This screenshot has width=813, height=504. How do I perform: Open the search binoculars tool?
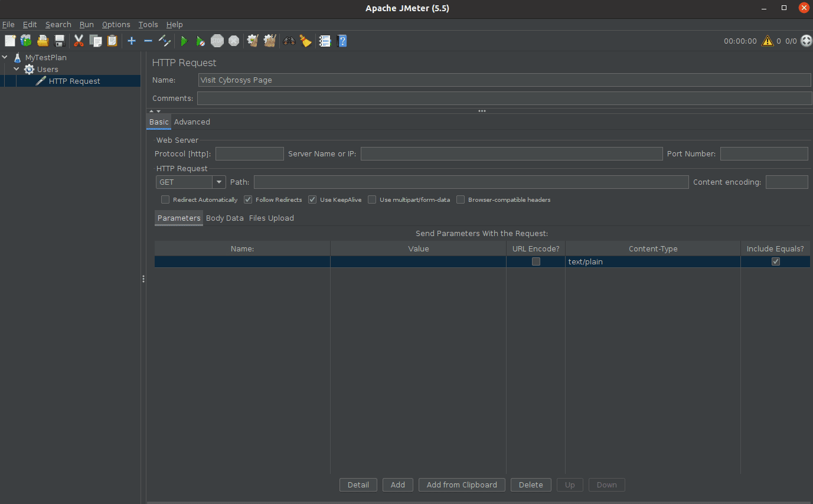coord(289,41)
